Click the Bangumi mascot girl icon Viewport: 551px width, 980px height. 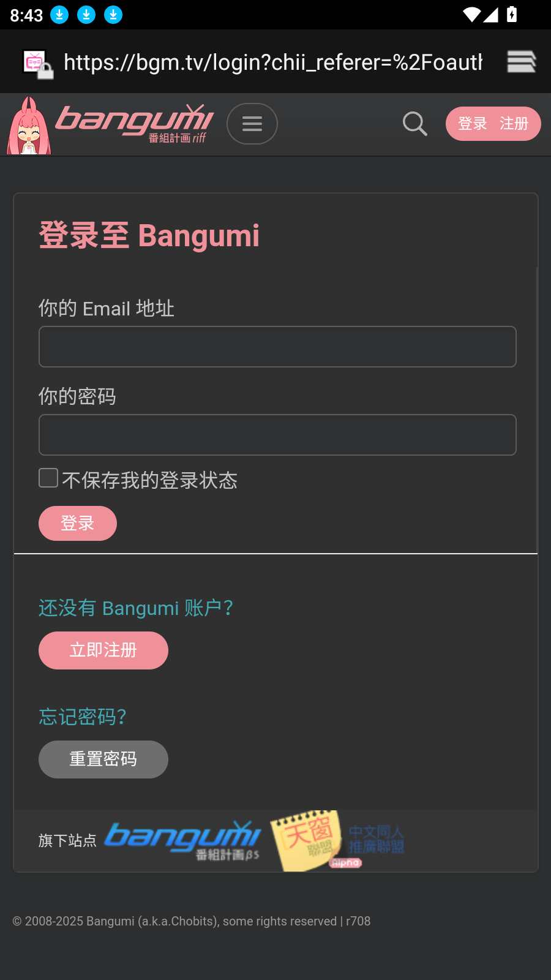coord(29,126)
